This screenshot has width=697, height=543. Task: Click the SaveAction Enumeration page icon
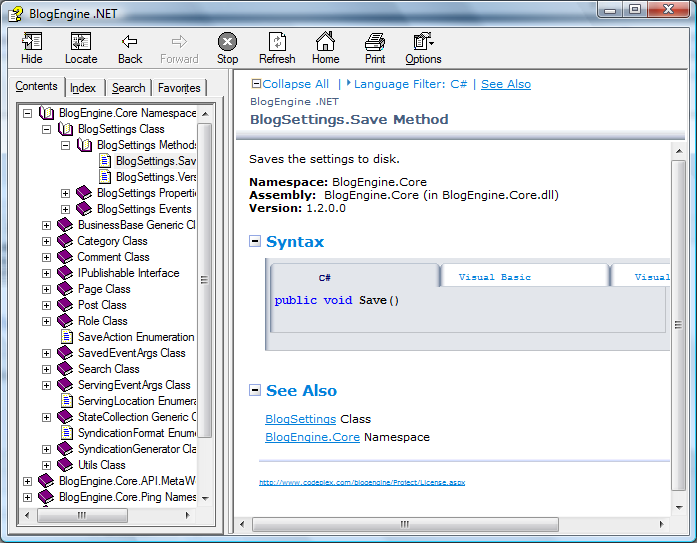click(67, 337)
